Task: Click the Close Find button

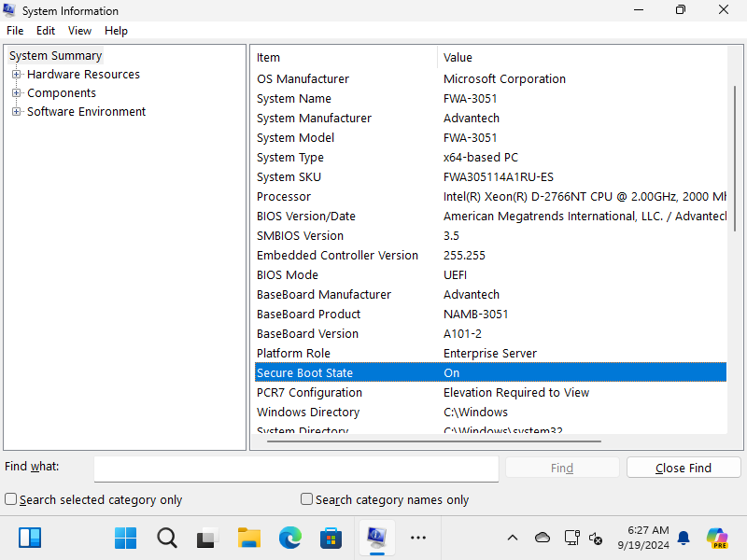Action: 684,468
